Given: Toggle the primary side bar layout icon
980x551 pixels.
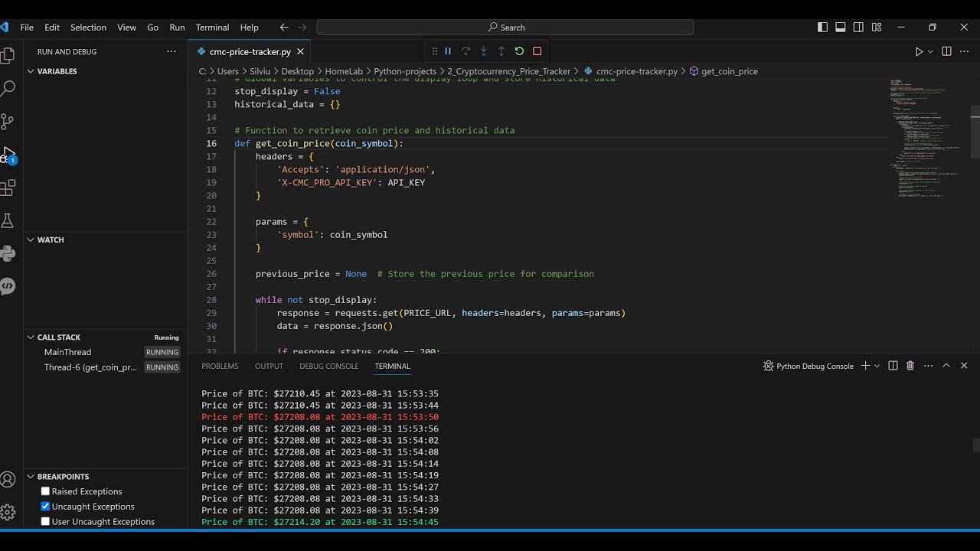Looking at the screenshot, I should coord(822,27).
